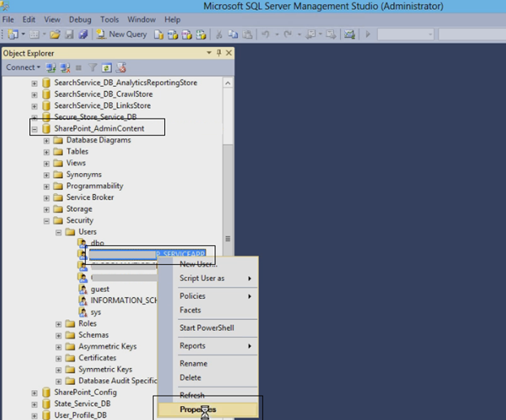This screenshot has height=420, width=506.
Task: Click the Redo arrow icon
Action: 288,34
